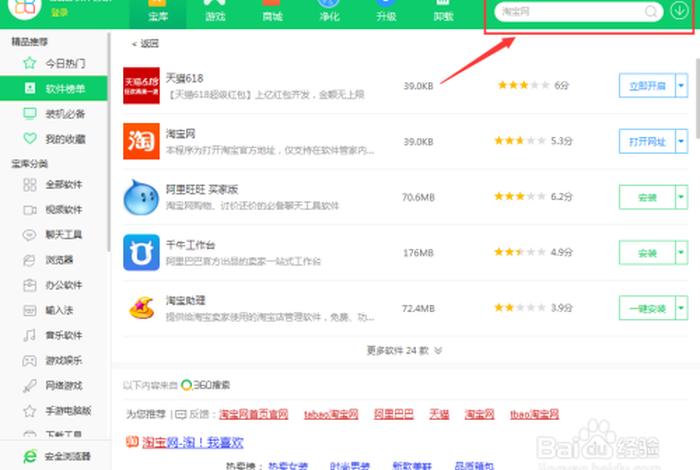700x470 pixels.
Task: Open 淘宝网-淘！我喜欢 result link
Action: [x=193, y=442]
